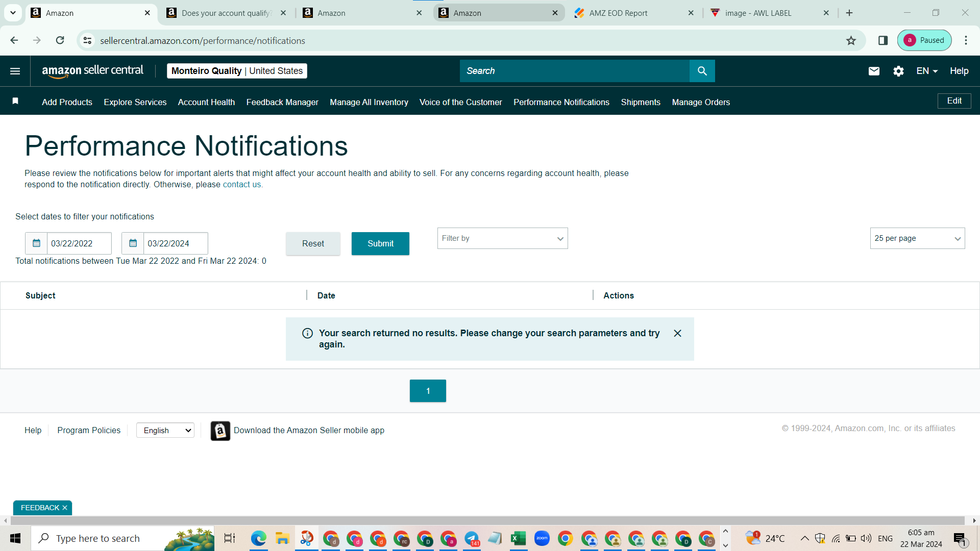
Task: View site information icon in address bar
Action: (x=88, y=40)
